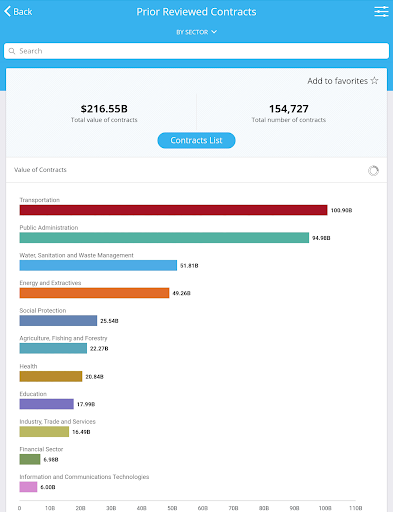Select the teal Public Administration bar

(164, 238)
